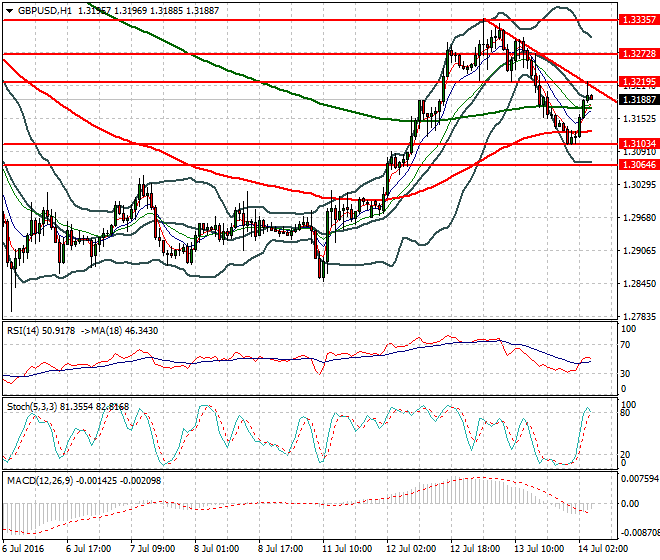Click the 1.30295 price axis value

639,185
